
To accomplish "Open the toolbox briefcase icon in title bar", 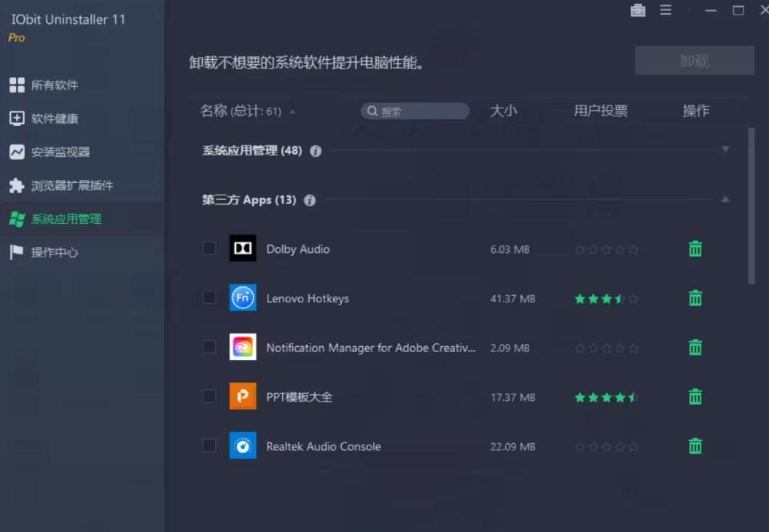I will pos(638,9).
